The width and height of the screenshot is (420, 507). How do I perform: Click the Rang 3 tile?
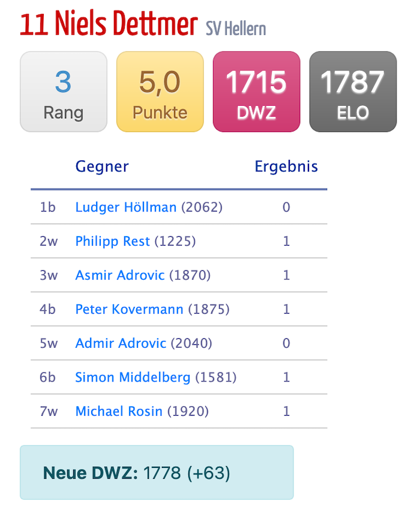tap(64, 92)
